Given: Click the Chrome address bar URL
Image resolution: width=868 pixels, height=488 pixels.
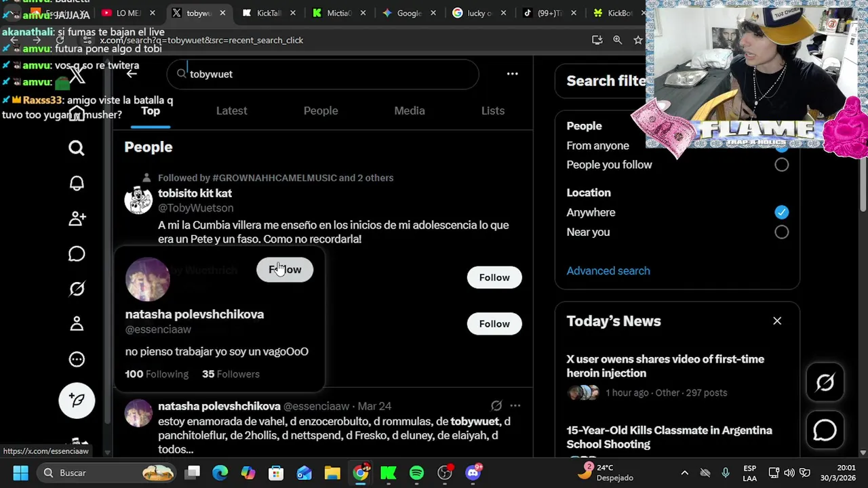Looking at the screenshot, I should tap(201, 40).
